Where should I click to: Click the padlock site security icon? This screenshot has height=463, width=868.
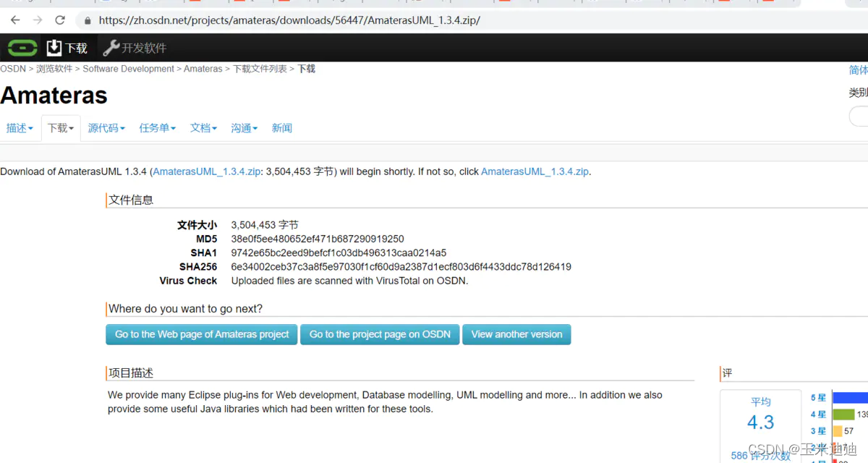[88, 20]
